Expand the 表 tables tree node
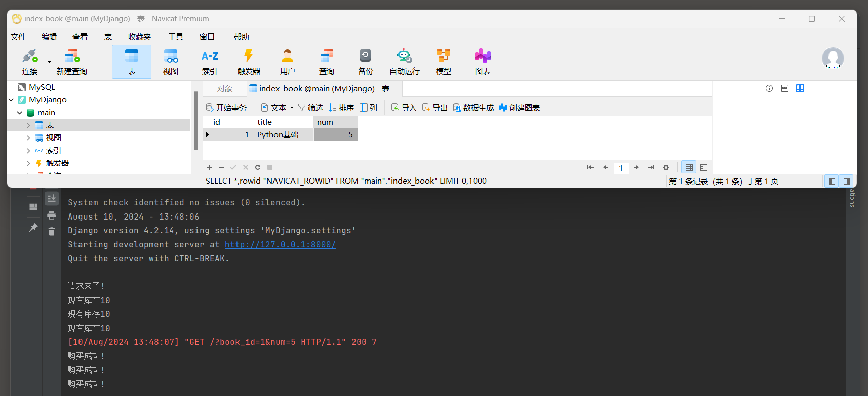This screenshot has width=868, height=396. coord(28,125)
